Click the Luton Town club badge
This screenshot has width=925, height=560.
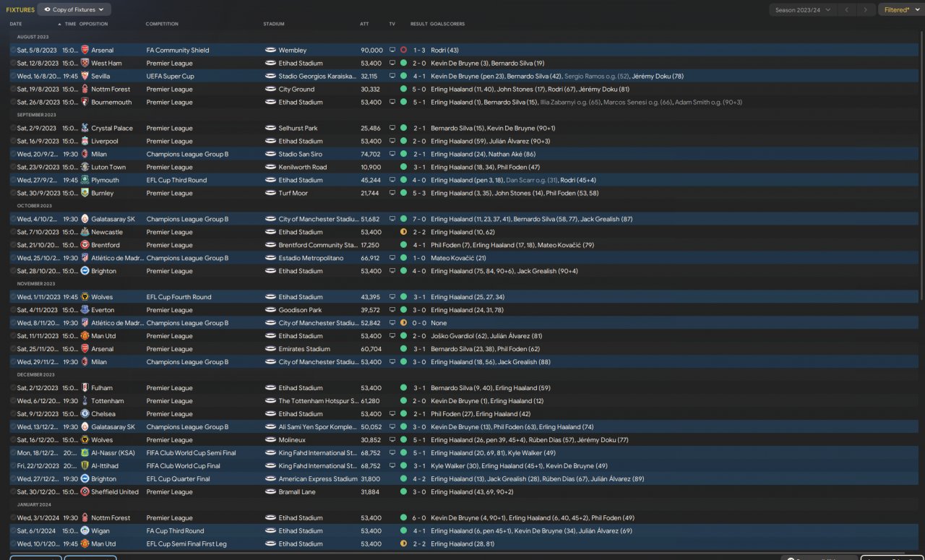(85, 168)
